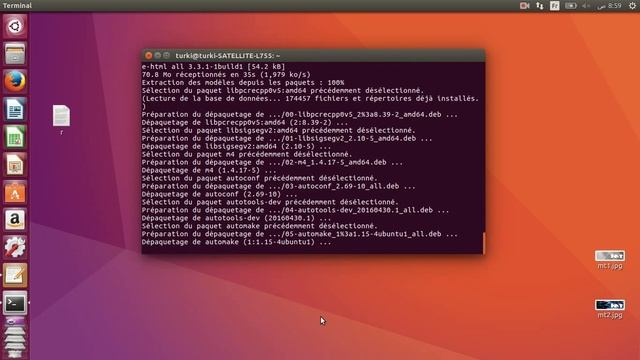This screenshot has height=360, width=640.
Task: Open the network connection indicator
Action: point(540,6)
